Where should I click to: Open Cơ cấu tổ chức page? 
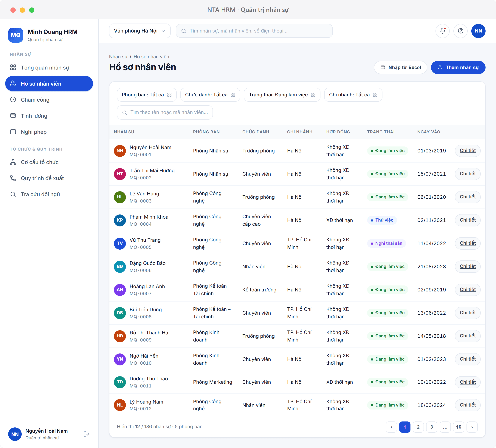pos(49,162)
